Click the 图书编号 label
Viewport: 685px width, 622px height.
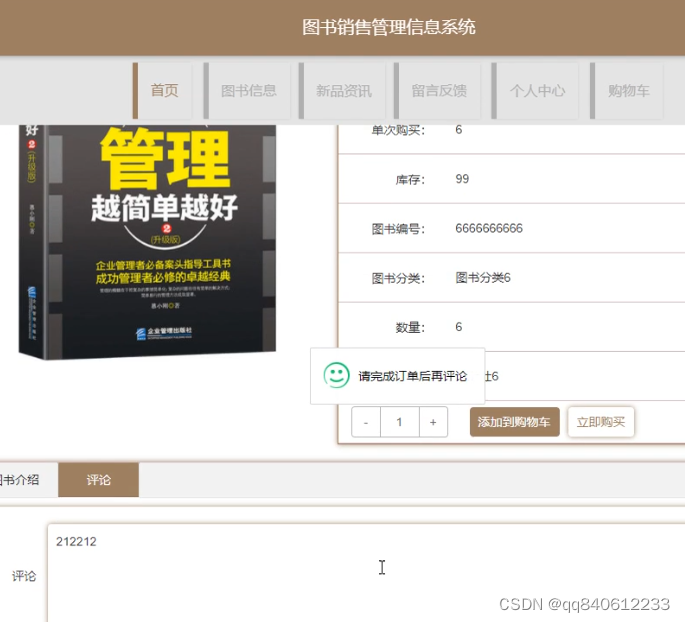tap(398, 229)
